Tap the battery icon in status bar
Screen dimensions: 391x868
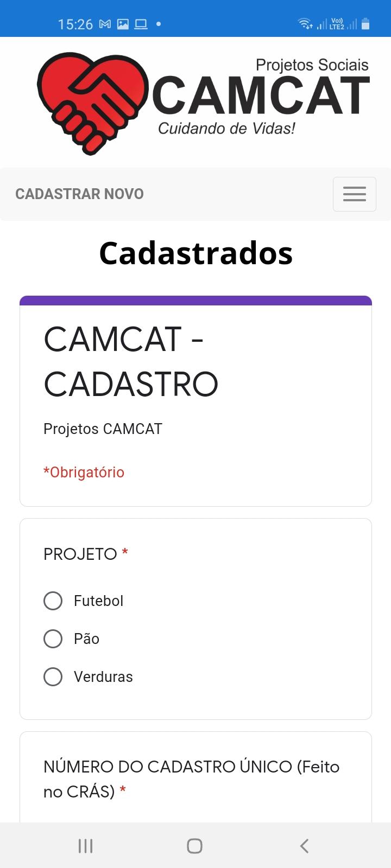[365, 23]
